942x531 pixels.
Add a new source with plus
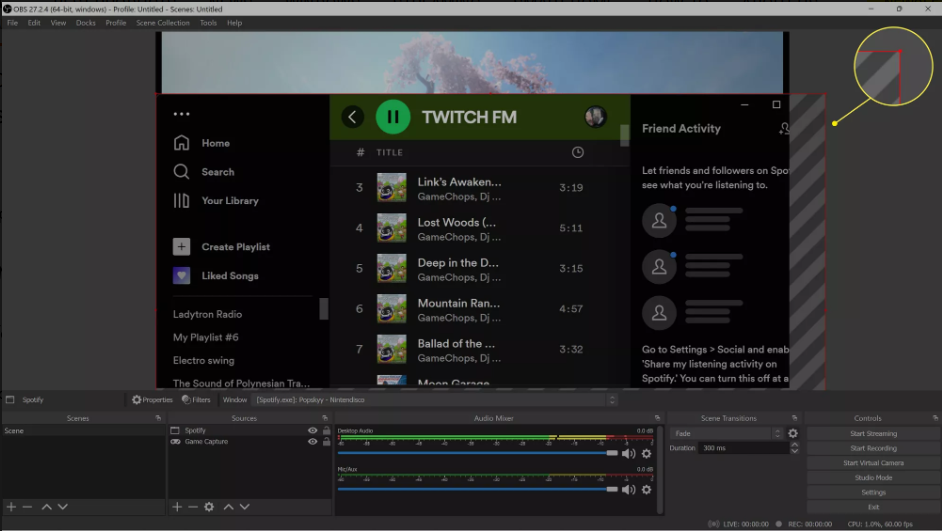tap(177, 507)
